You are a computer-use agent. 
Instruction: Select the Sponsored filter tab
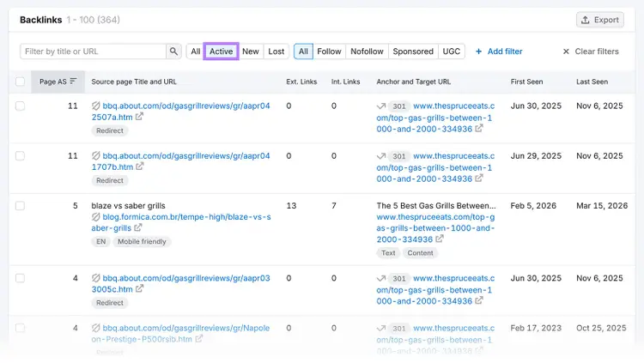point(413,51)
